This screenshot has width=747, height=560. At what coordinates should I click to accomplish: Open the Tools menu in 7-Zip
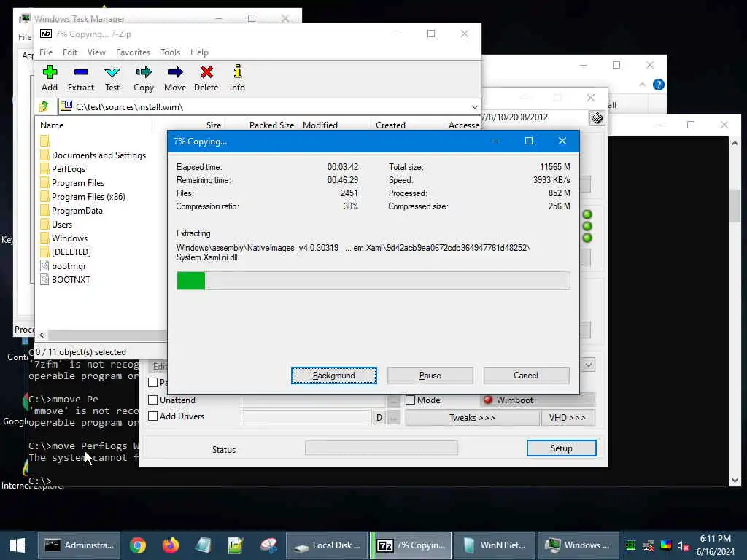coord(170,52)
